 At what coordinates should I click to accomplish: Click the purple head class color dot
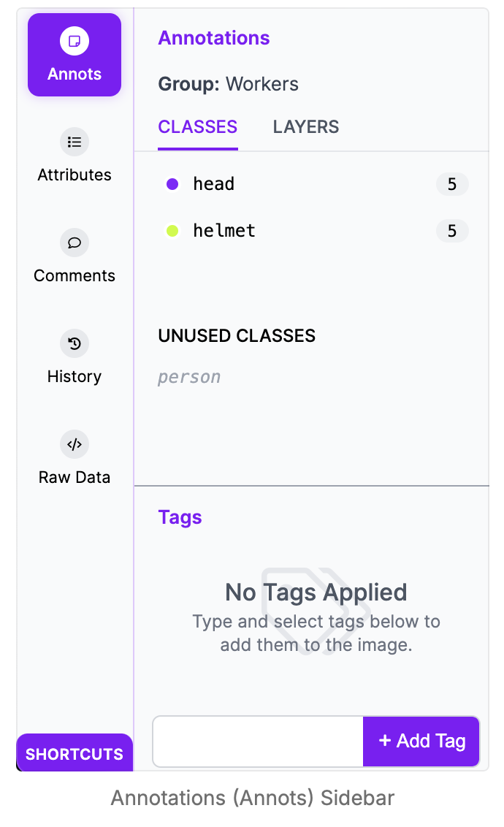tap(172, 184)
